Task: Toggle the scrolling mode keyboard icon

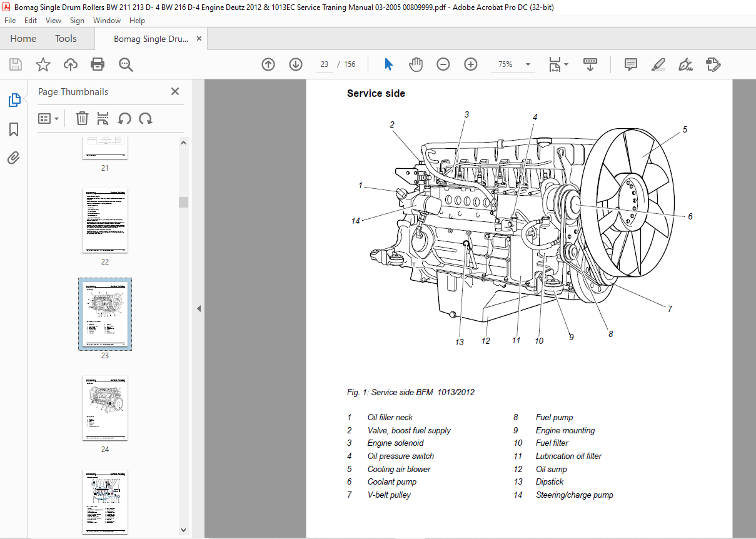Action: click(x=590, y=64)
